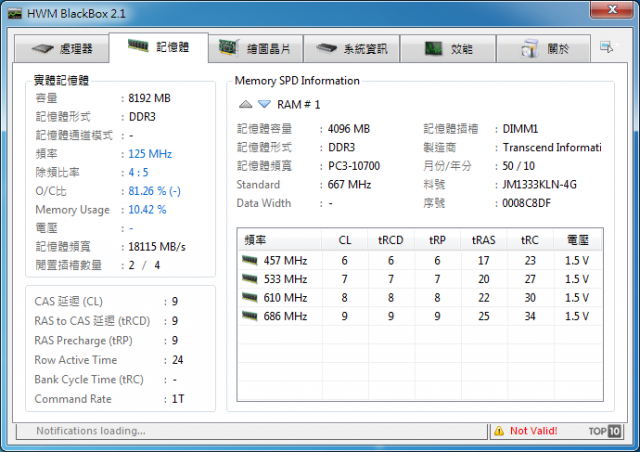Click the HWM BlackBox title bar icon
This screenshot has height=452, width=640.
click(x=14, y=14)
